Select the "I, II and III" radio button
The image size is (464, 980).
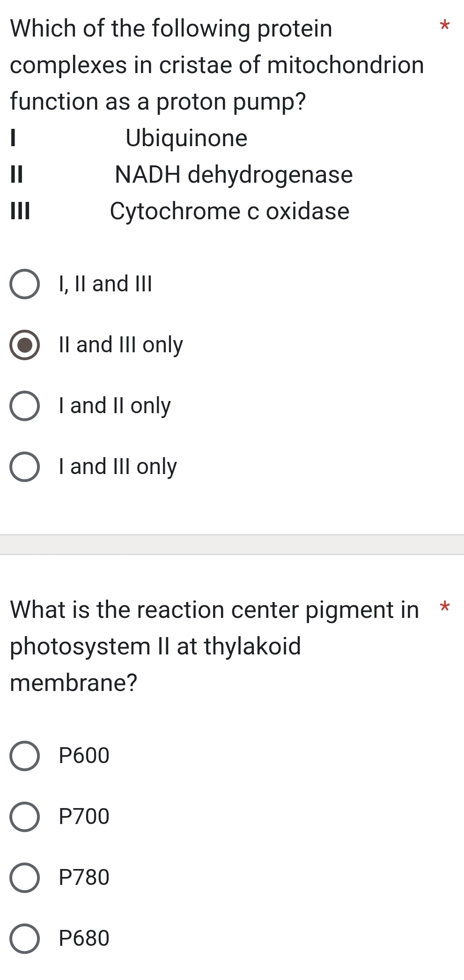24,283
